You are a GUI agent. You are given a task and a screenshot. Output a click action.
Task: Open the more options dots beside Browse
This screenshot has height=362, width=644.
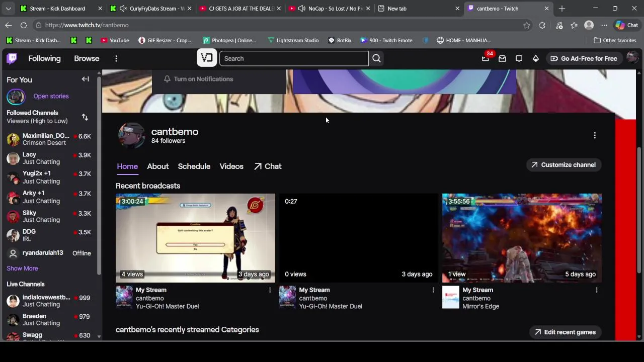point(116,58)
